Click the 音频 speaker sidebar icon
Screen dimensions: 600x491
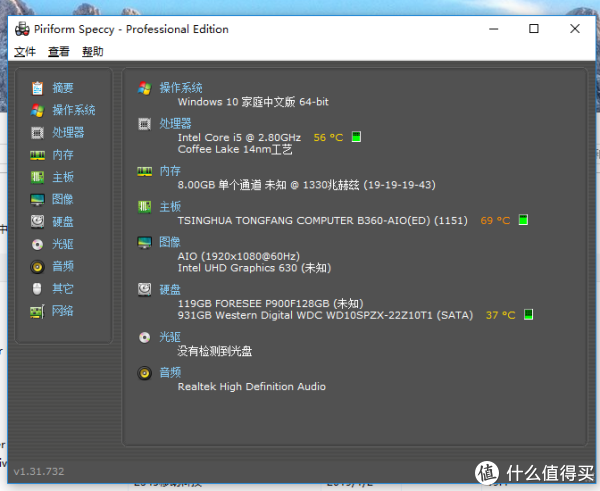pos(37,266)
